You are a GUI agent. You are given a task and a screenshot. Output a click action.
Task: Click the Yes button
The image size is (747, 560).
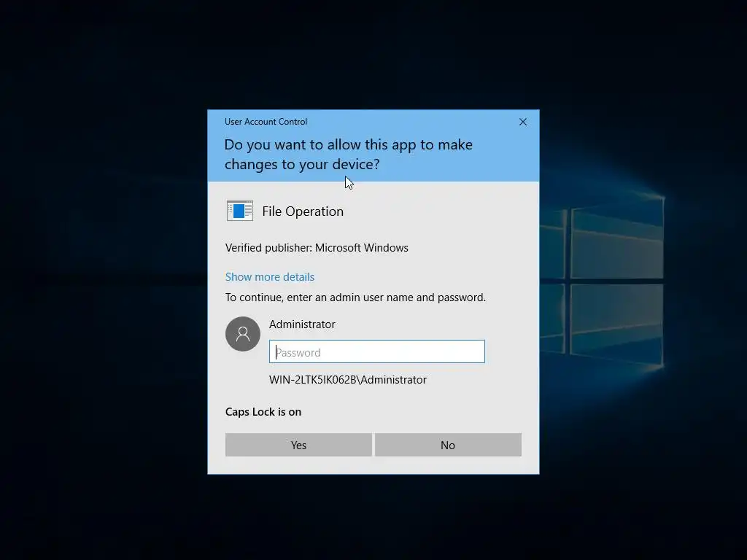point(298,445)
